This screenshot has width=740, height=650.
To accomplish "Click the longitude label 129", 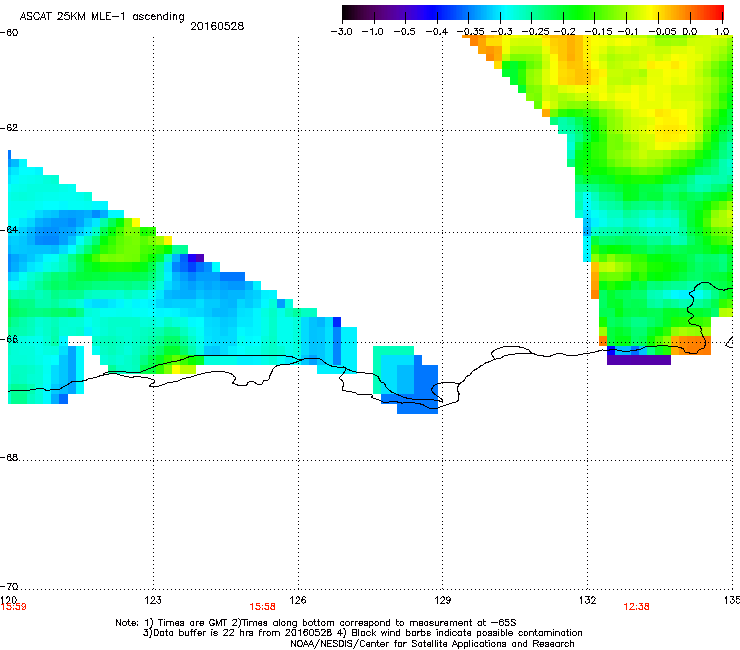I will pyautogui.click(x=443, y=600).
